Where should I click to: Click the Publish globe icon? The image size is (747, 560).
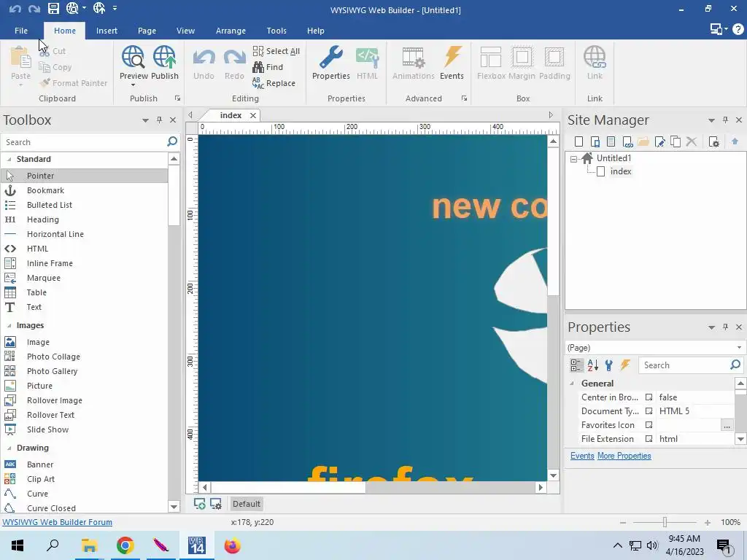pyautogui.click(x=164, y=57)
